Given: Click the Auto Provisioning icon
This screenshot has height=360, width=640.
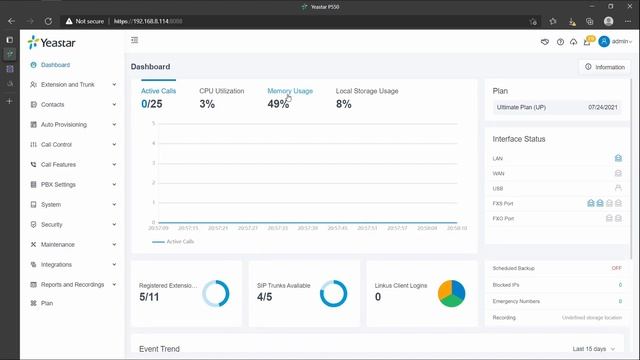Looking at the screenshot, I should [x=33, y=124].
